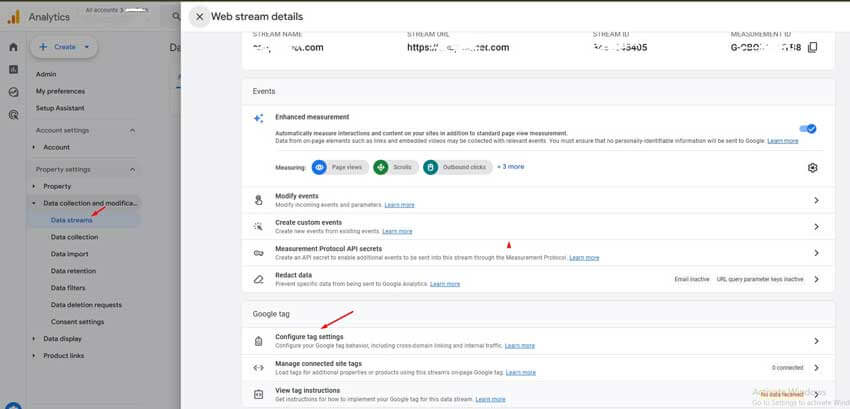850x409 pixels.
Task: Open Data filters in the sidebar
Action: click(x=68, y=288)
